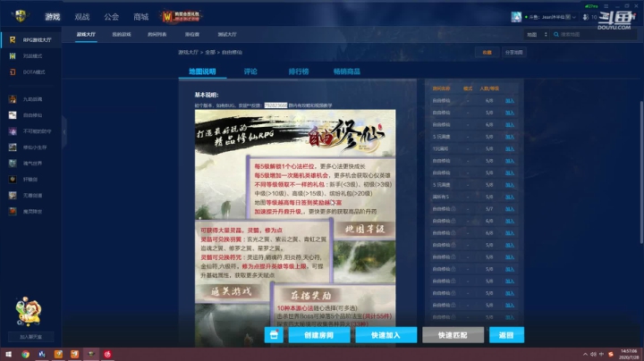Open the 公会 top menu
The width and height of the screenshot is (644, 361).
111,17
